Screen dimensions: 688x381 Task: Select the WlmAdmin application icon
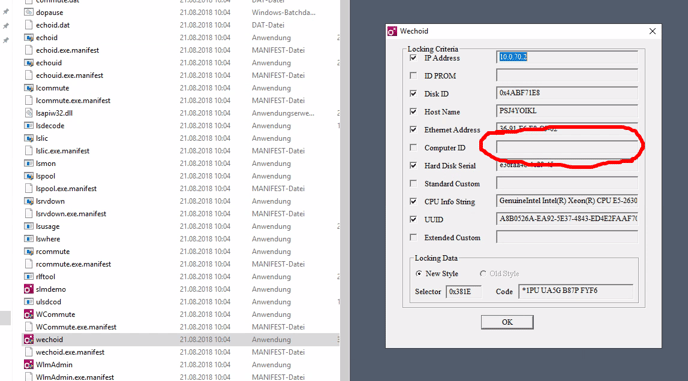click(x=29, y=365)
